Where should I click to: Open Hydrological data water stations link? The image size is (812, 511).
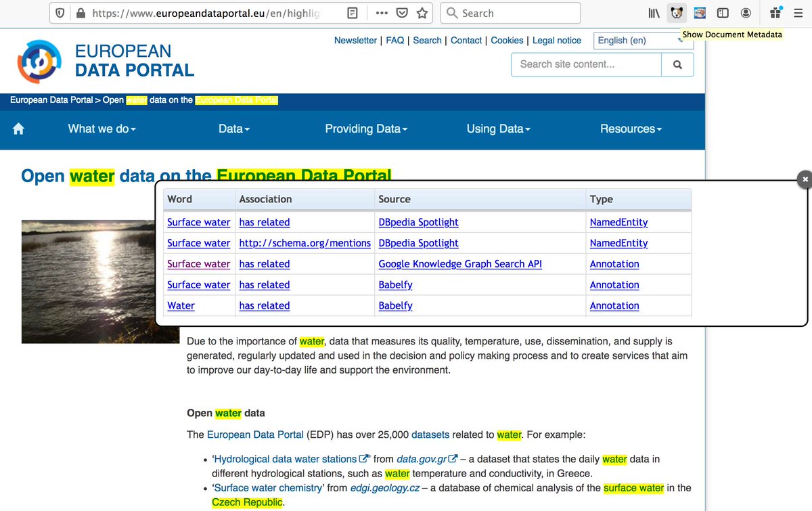click(290, 459)
